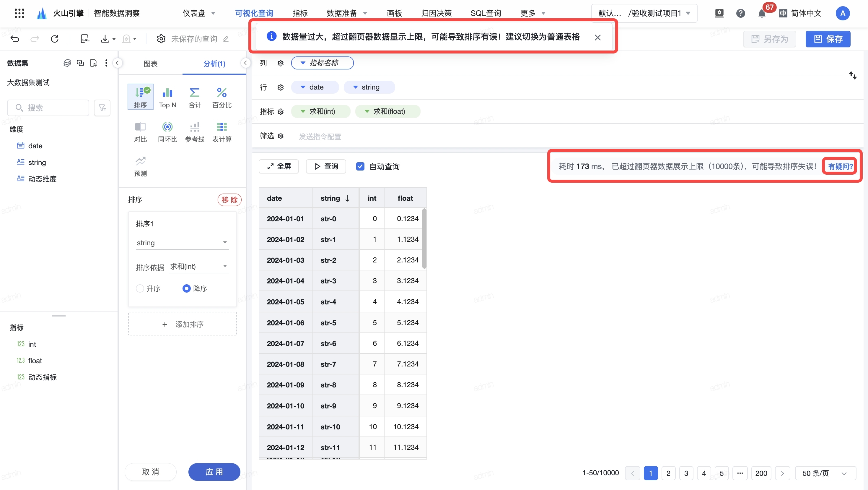This screenshot has height=490, width=868.
Task: Click the dataset field search box
Action: tap(48, 108)
